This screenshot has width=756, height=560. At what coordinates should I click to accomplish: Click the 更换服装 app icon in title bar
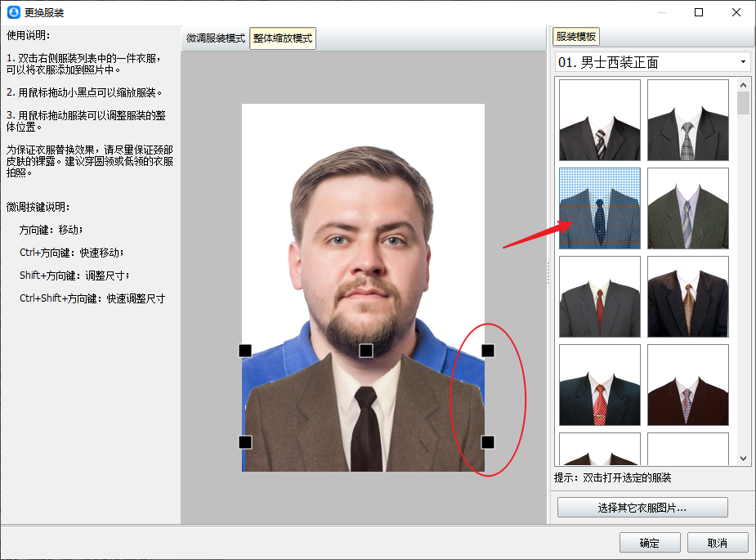(x=14, y=12)
